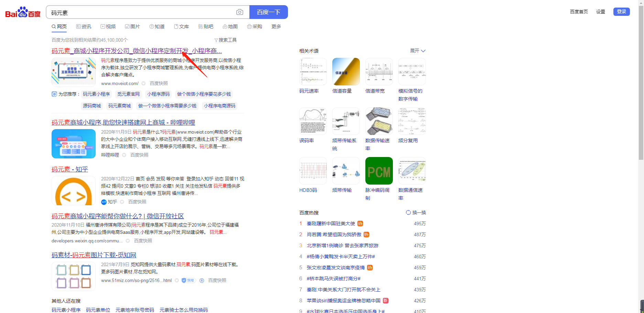The height and width of the screenshot is (313, 644).
Task: Open 微信开放社区 码元素 result
Action: pos(118,216)
